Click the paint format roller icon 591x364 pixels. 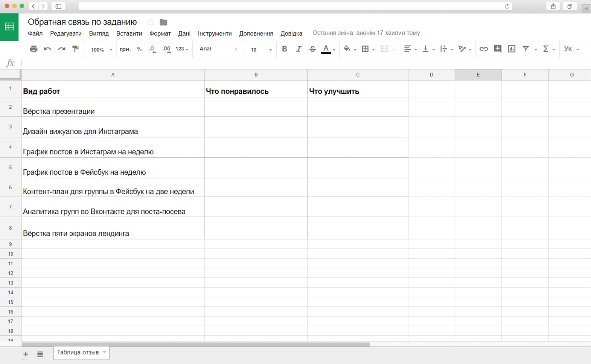coord(76,49)
